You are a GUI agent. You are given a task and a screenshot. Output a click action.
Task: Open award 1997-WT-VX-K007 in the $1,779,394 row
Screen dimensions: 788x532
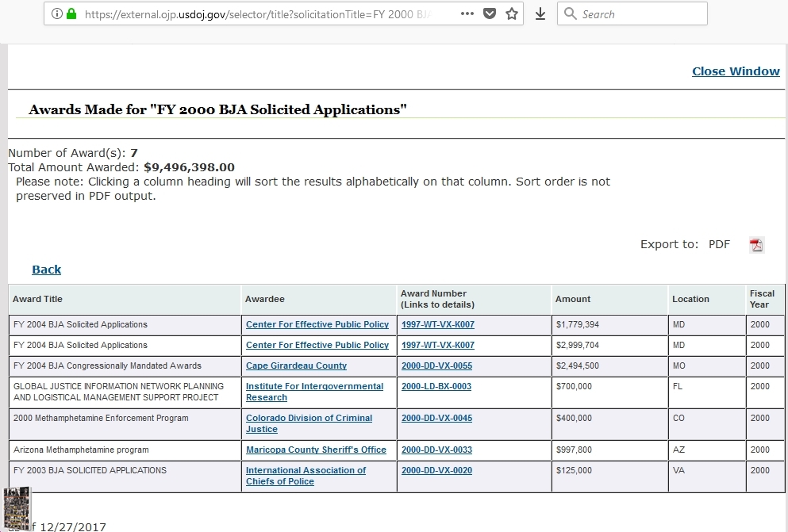pos(438,325)
